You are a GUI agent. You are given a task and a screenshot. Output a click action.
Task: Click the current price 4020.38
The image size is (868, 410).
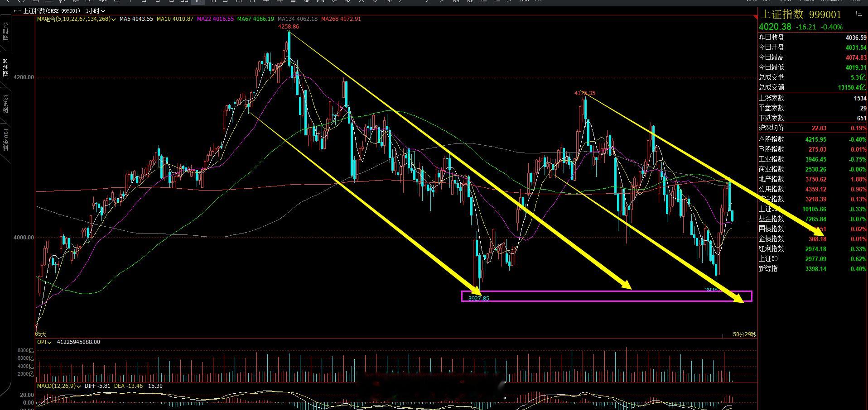coord(775,27)
